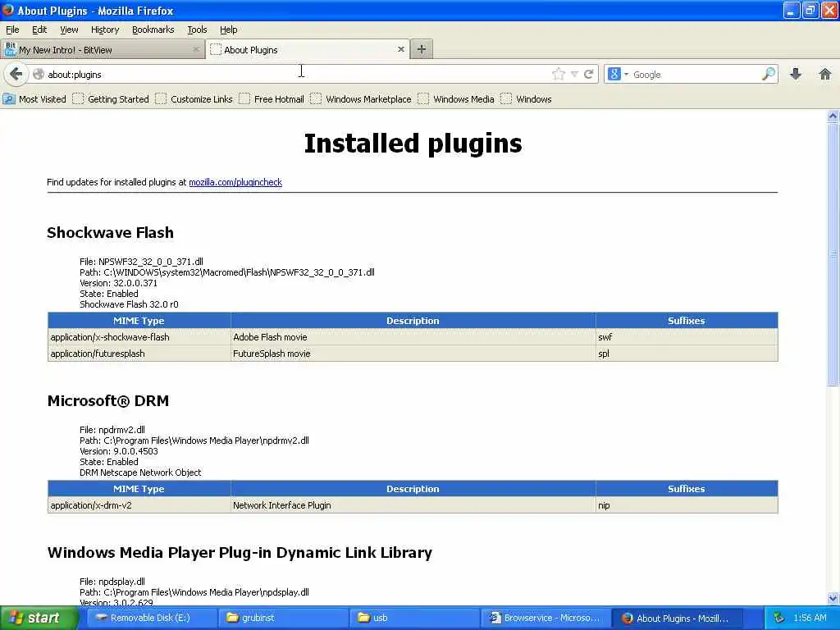Click the about:plugins address field
The image size is (840, 630).
[297, 74]
